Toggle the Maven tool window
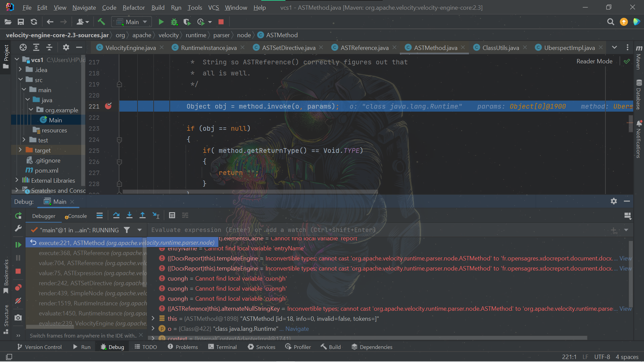Viewport: 644px width, 362px height. click(x=639, y=57)
